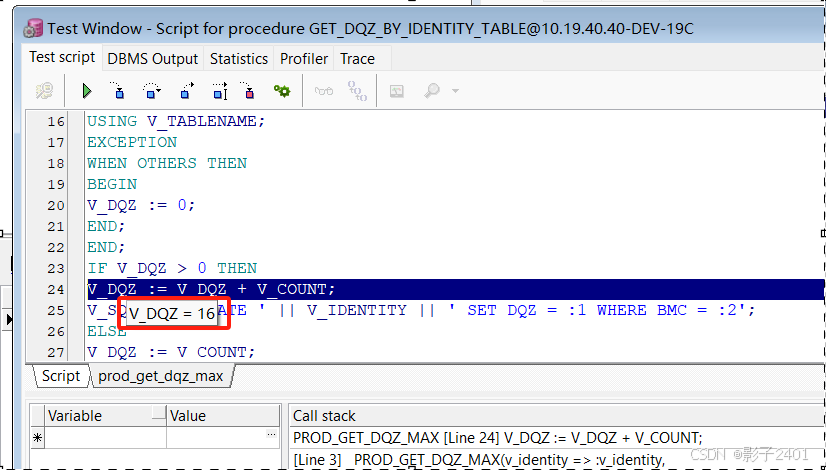Click the Call stack header
This screenshot has width=826, height=470.
coord(324,416)
